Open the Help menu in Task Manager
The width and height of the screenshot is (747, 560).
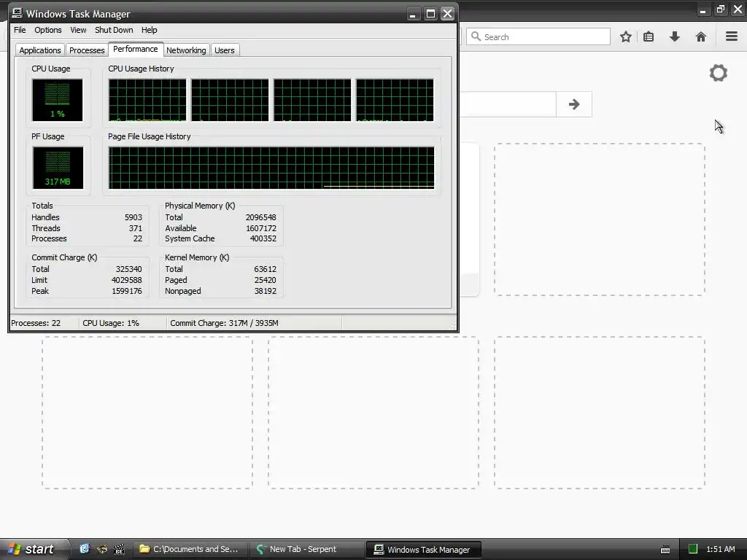tap(149, 30)
